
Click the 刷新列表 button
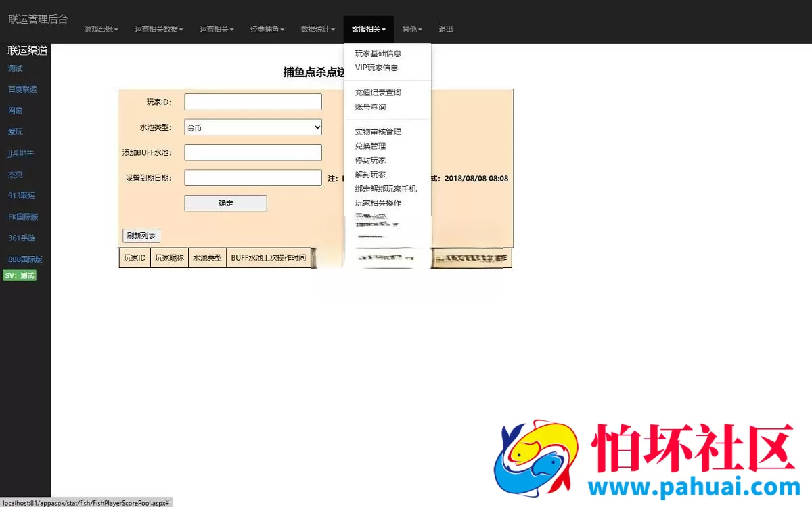(141, 236)
